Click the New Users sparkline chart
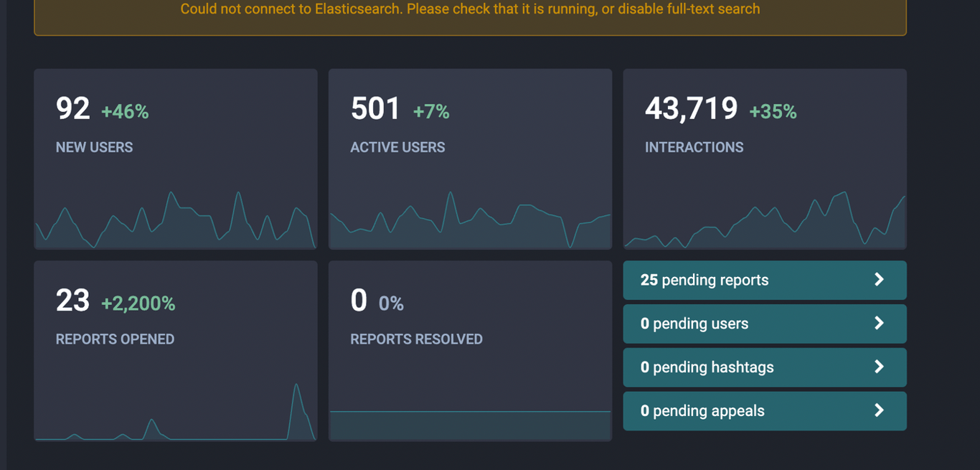The width and height of the screenshot is (980, 470). pyautogui.click(x=176, y=220)
